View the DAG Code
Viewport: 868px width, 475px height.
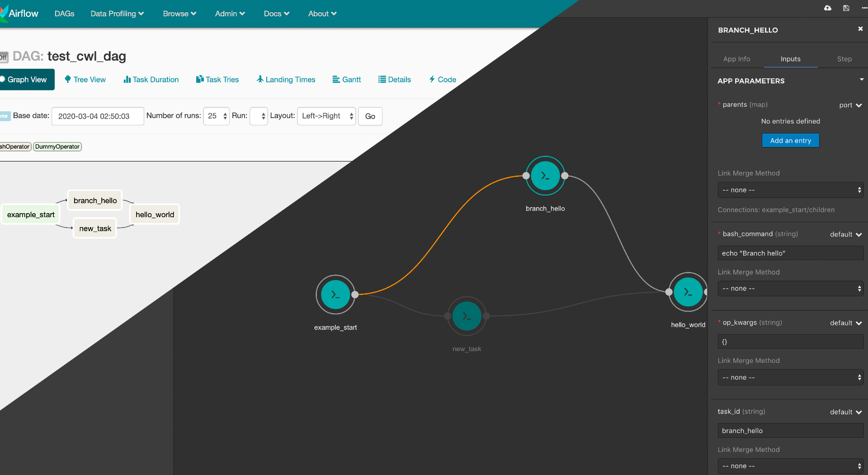442,79
